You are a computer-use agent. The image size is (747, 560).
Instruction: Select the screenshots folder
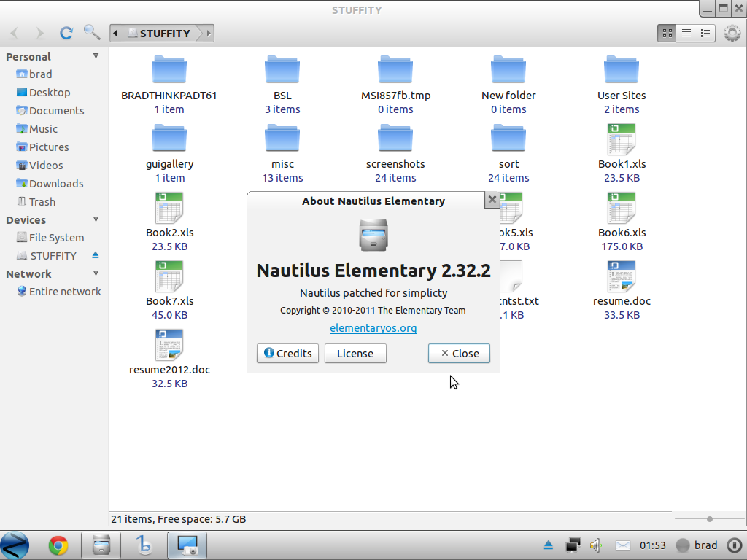click(395, 139)
